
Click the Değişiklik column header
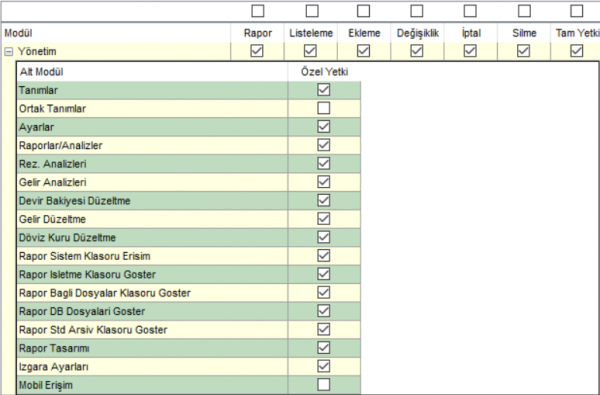click(x=417, y=33)
